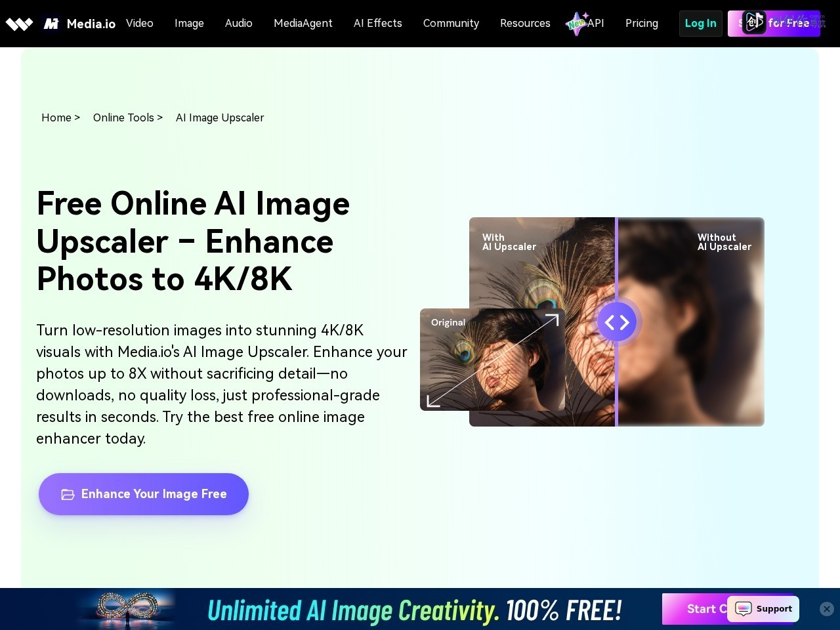Open the AI Effects menu
This screenshot has width=840, height=630.
pyautogui.click(x=378, y=23)
